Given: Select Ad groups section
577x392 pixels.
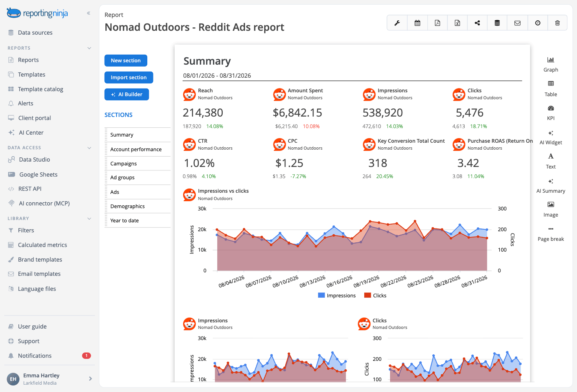Looking at the screenshot, I should click(138, 177).
